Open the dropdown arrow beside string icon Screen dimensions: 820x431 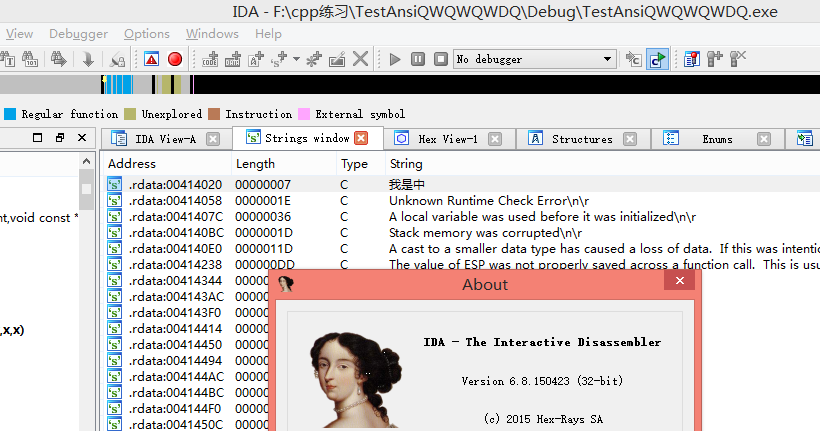click(x=297, y=59)
